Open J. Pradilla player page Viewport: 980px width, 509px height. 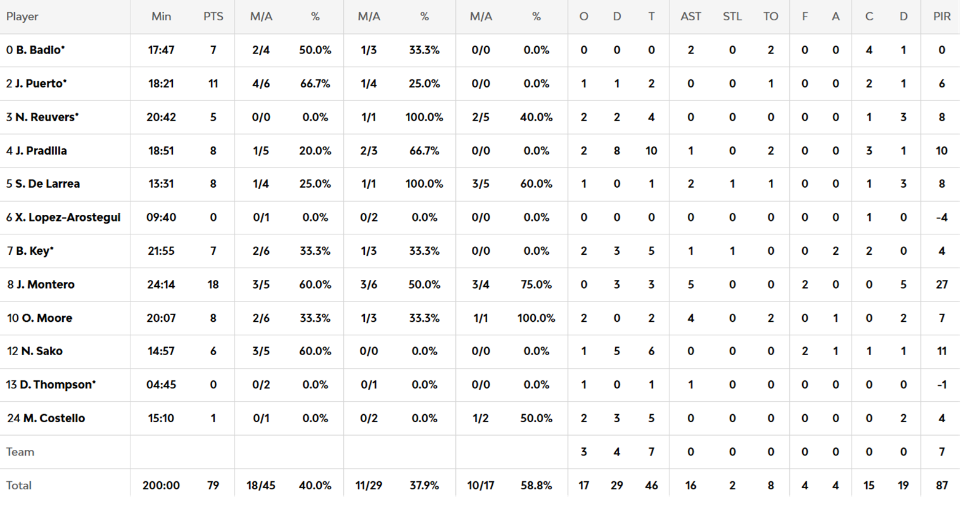41,151
